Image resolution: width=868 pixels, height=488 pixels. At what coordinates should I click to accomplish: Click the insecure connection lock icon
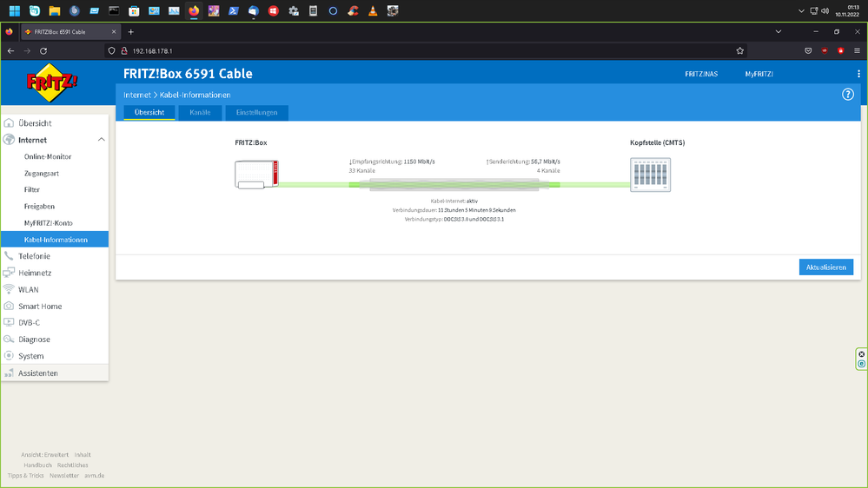[124, 51]
